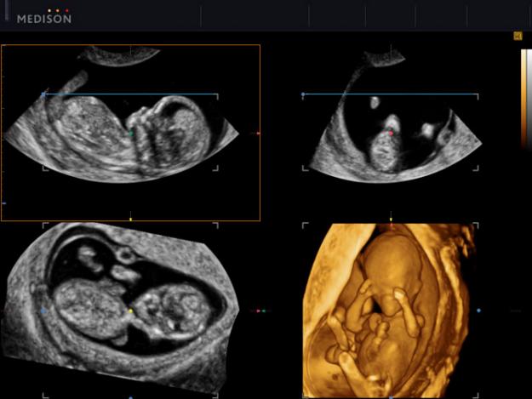Click the MEDISON logo

44,16
